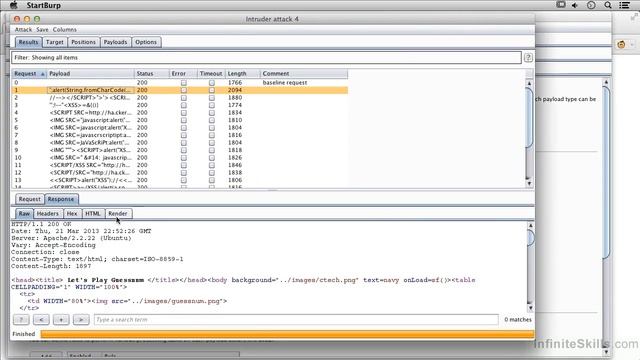
Task: Toggle Error checkbox for request 5
Action: [x=184, y=120]
